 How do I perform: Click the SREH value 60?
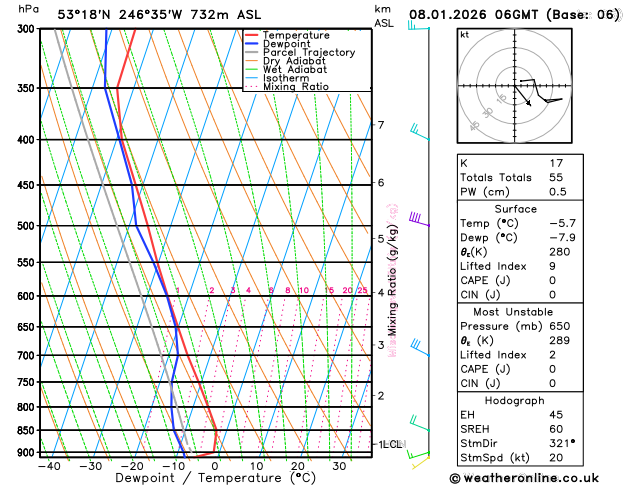556,429
